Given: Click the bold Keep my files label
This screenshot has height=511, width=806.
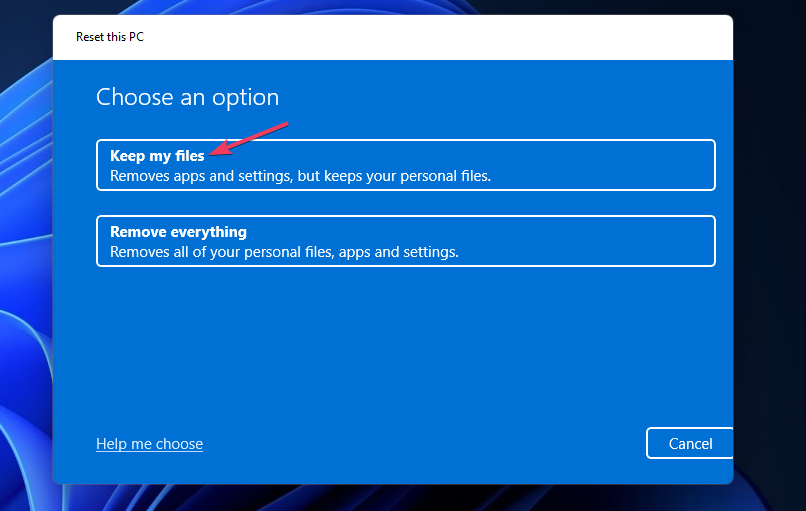Looking at the screenshot, I should point(157,155).
